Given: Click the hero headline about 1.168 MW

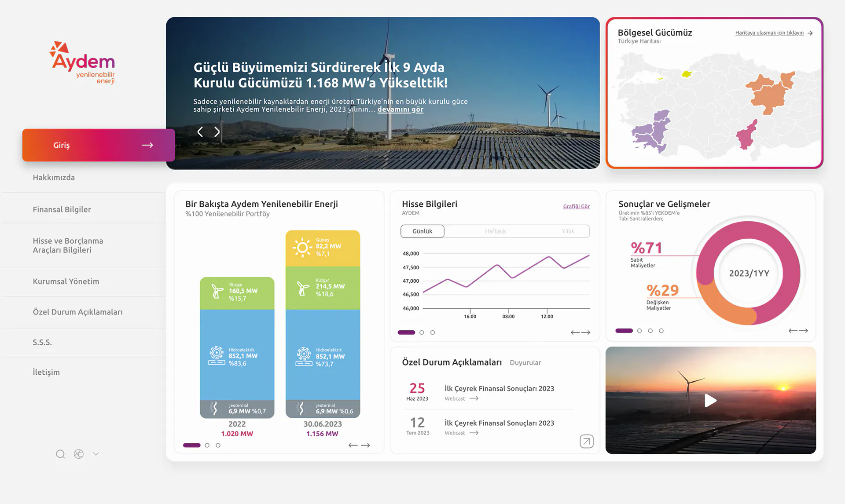Looking at the screenshot, I should [x=320, y=75].
